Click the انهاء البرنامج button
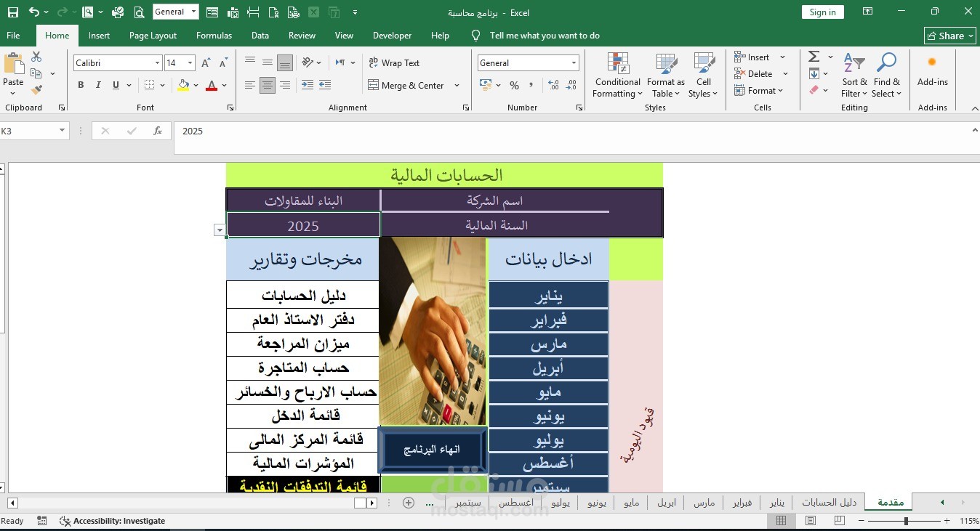 pos(433,449)
